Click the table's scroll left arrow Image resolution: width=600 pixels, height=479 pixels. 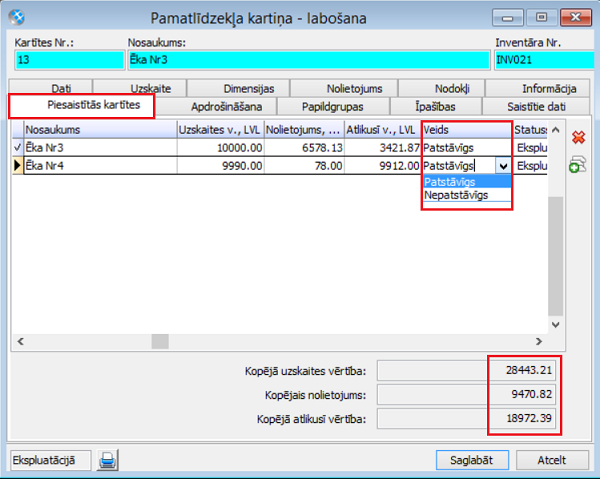21,341
